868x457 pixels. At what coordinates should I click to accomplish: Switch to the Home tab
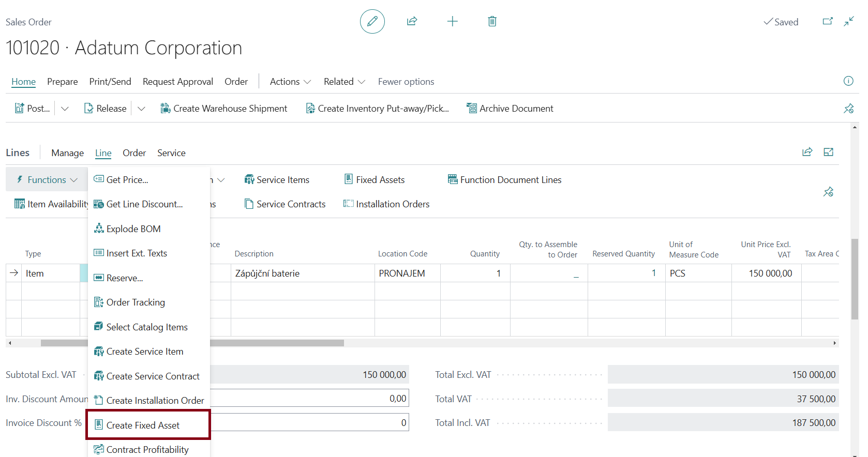24,82
